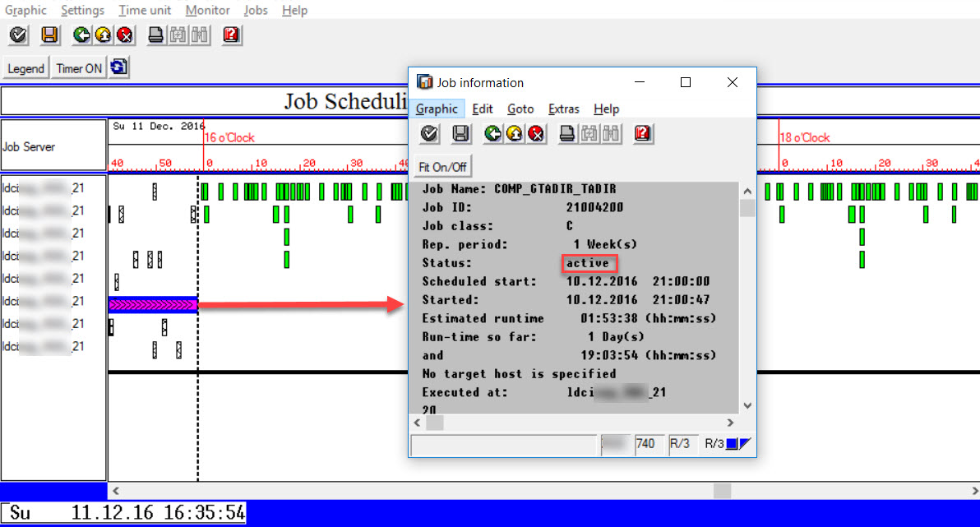The image size is (980, 527).
Task: Confirm with the checkmark icon on main toolbar
Action: click(x=17, y=35)
